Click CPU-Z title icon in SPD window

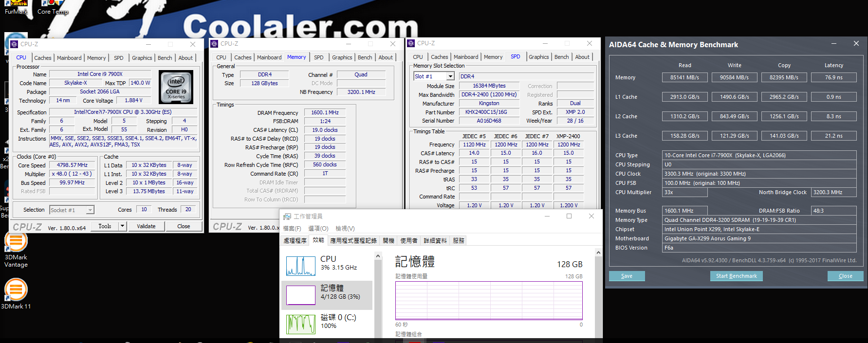pos(411,43)
